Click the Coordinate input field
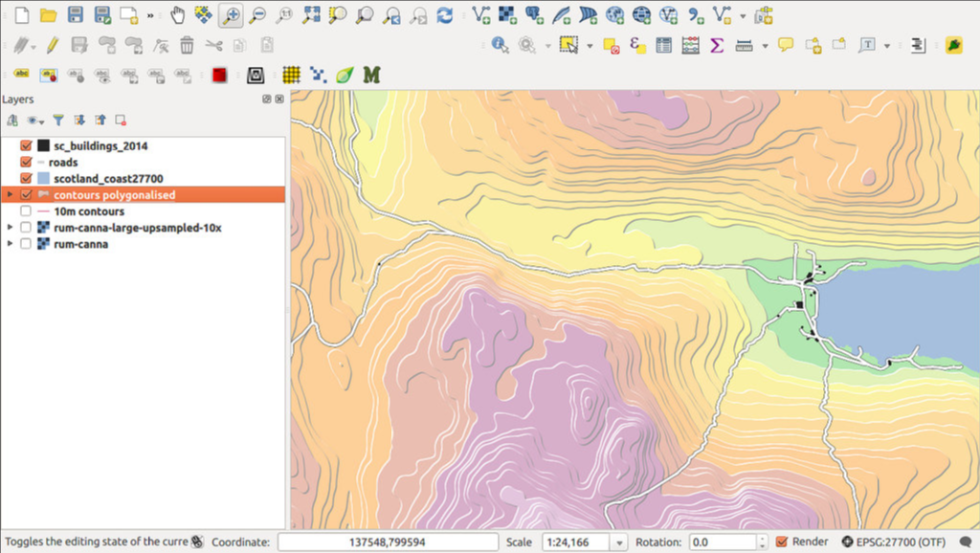This screenshot has width=980, height=553. (x=388, y=542)
